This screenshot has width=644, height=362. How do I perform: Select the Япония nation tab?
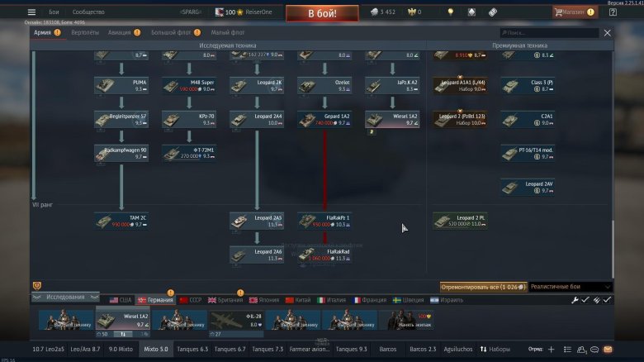click(x=264, y=300)
